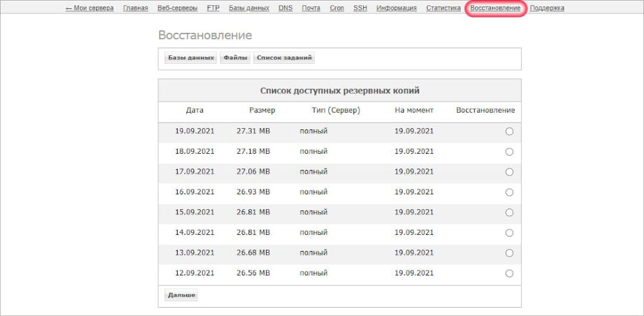Click the 27.06 MB size cell
The image size is (644, 316).
253,172
